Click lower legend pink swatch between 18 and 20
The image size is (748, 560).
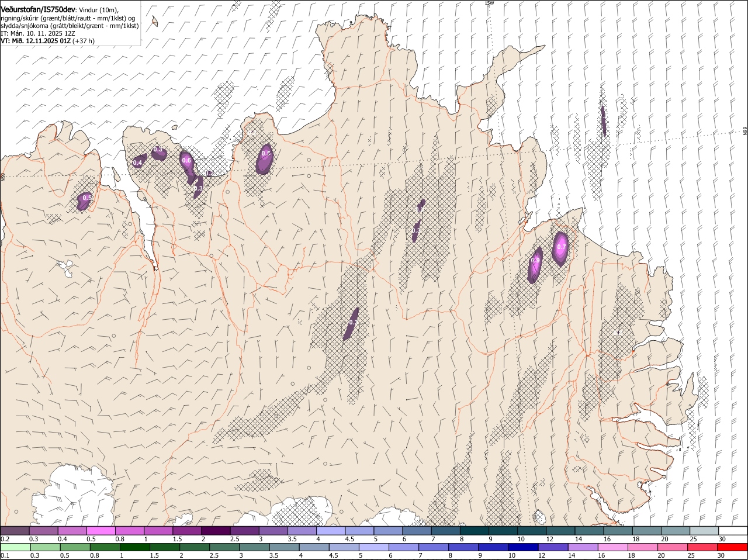(643, 547)
